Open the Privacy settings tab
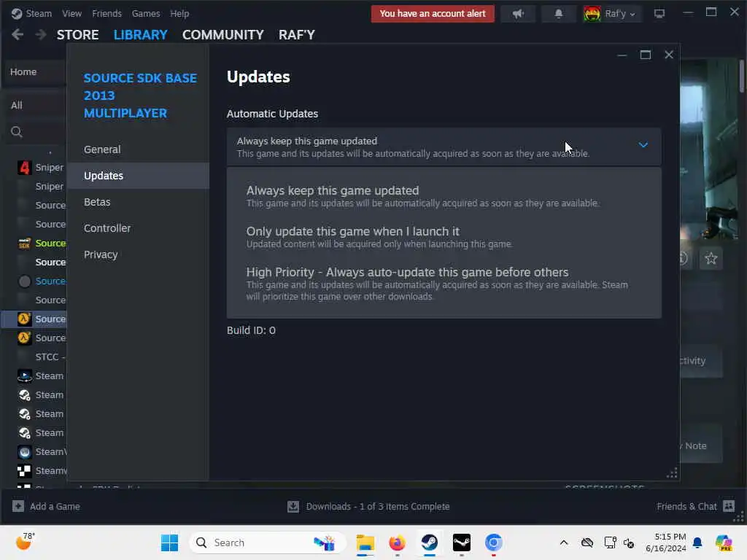The width and height of the screenshot is (747, 560). pyautogui.click(x=138, y=254)
